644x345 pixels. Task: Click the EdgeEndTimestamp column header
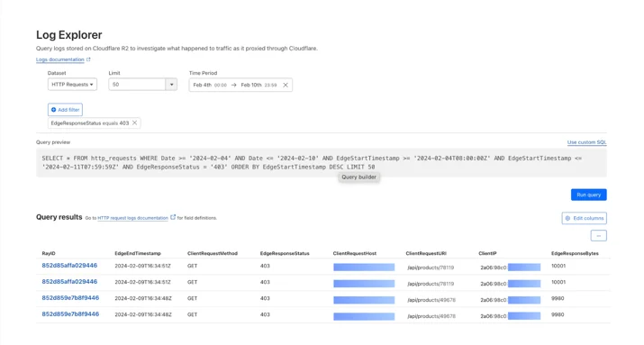click(x=138, y=253)
